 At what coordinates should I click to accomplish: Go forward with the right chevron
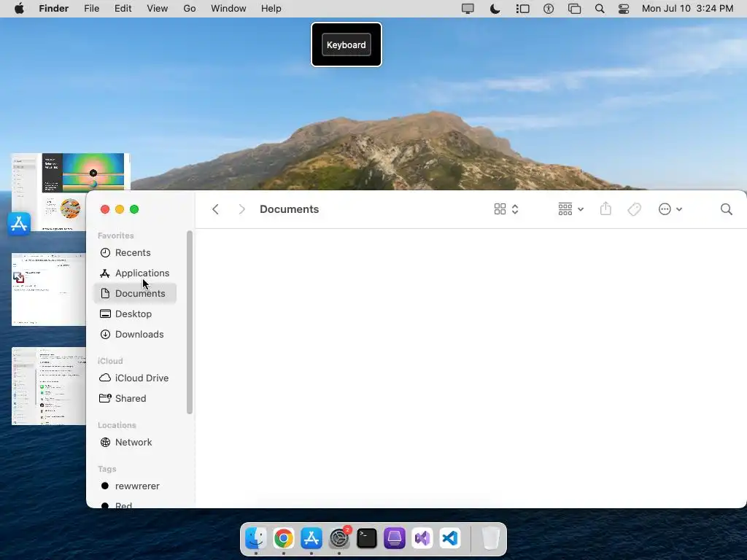[241, 209]
